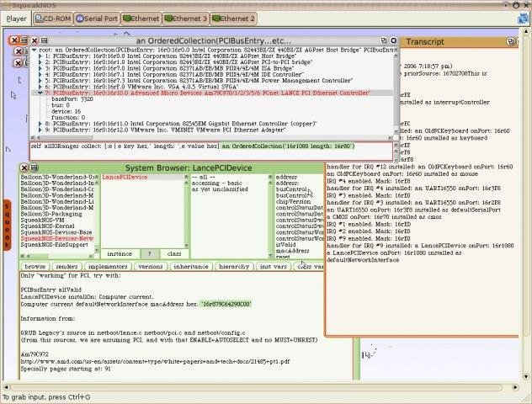Click the Serial Port device button
Screen dimensions: 532x404
[97, 19]
